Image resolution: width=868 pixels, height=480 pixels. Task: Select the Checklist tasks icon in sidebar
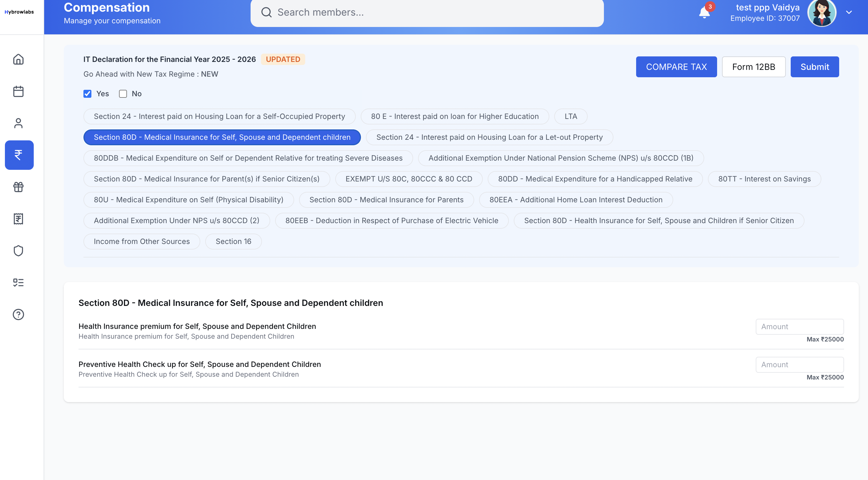[18, 282]
